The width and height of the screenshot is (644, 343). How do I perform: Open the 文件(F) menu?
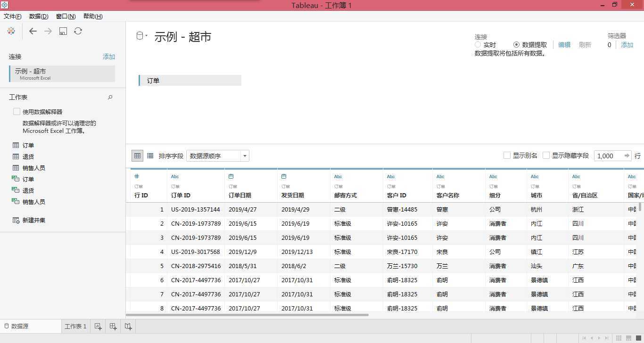tap(13, 16)
